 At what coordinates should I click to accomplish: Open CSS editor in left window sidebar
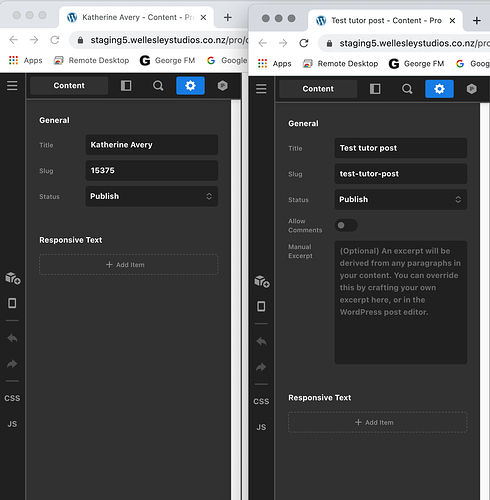(x=12, y=398)
